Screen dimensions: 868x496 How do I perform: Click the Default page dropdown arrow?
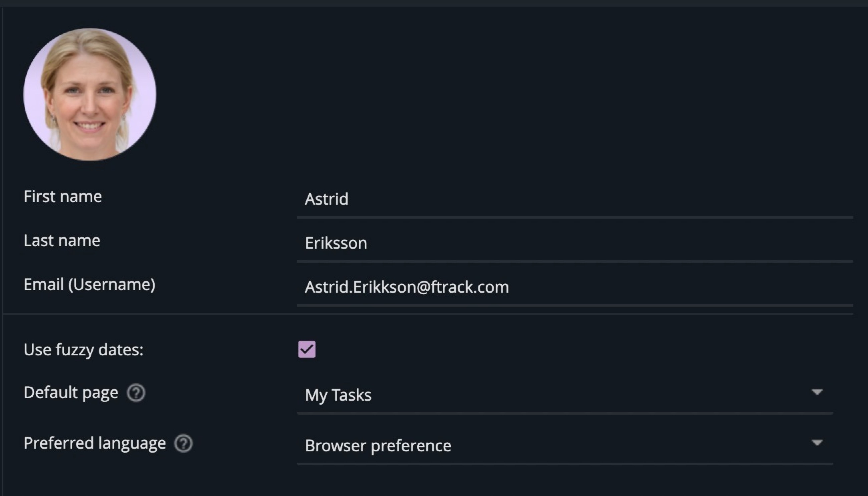tap(817, 392)
